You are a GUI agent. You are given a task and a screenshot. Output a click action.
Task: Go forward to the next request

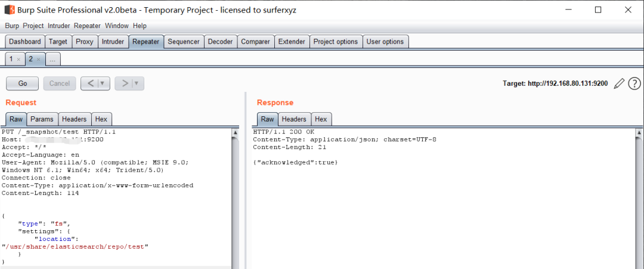tap(123, 84)
